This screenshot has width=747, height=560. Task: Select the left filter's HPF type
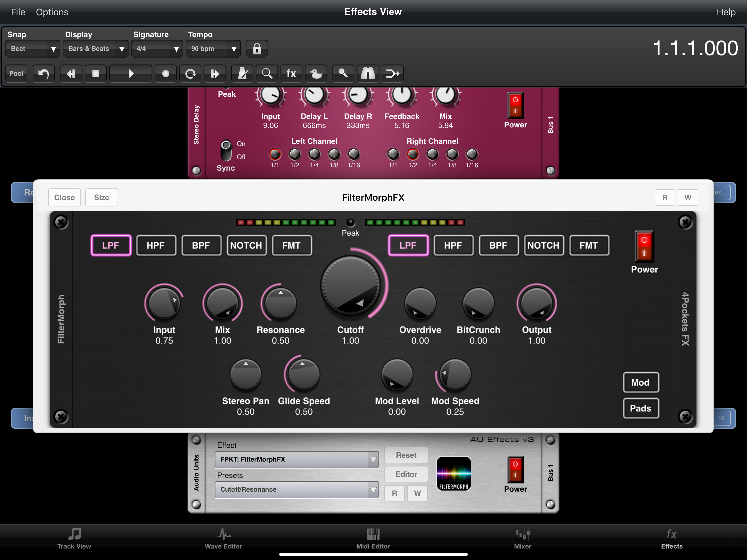pos(156,245)
